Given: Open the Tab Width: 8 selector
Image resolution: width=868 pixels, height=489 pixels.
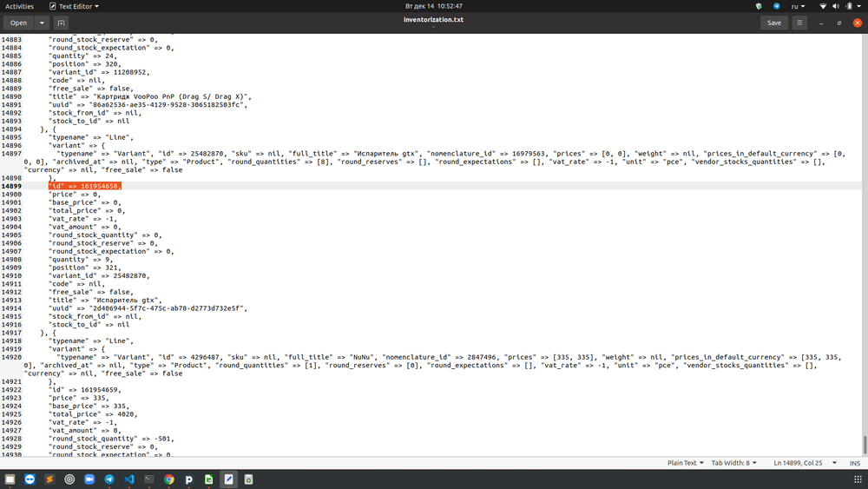Looking at the screenshot, I should coord(733,463).
